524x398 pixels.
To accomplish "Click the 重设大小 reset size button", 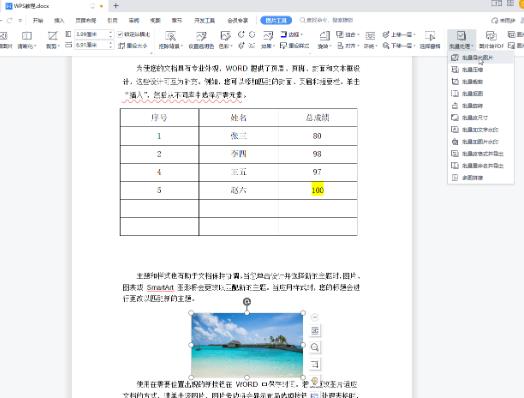I will coord(133,45).
